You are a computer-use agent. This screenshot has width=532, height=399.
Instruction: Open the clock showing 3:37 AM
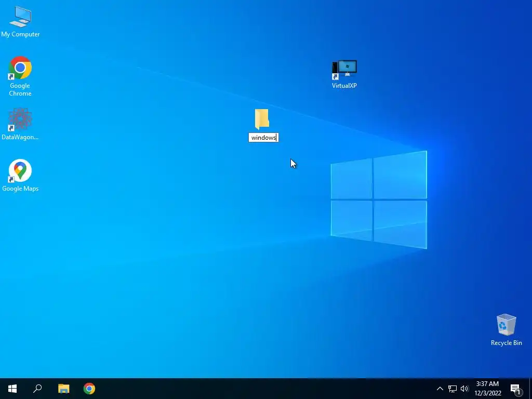(487, 389)
